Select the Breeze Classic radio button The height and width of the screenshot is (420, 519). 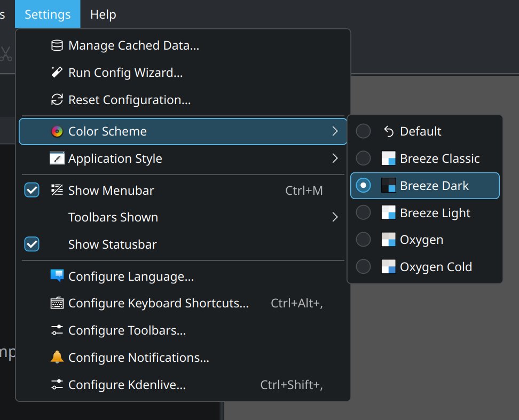tap(363, 158)
